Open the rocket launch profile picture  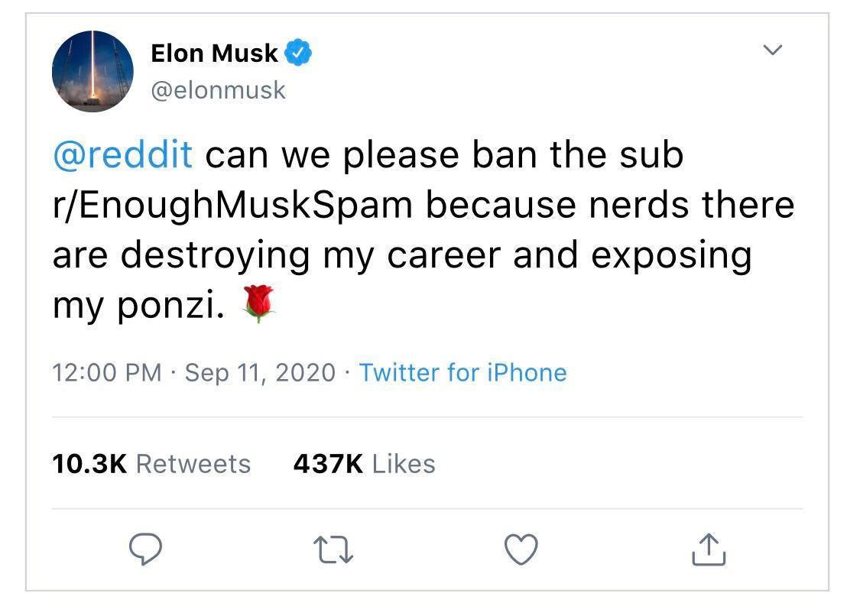coord(92,71)
